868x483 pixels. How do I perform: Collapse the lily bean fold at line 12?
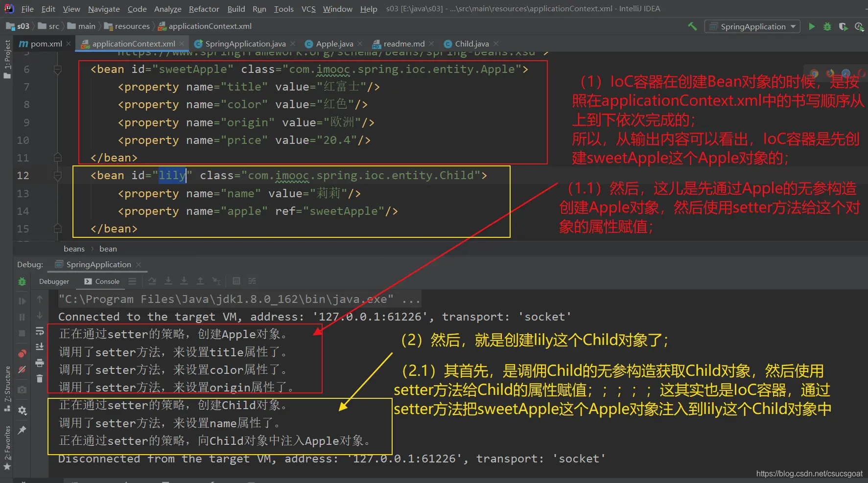[57, 176]
